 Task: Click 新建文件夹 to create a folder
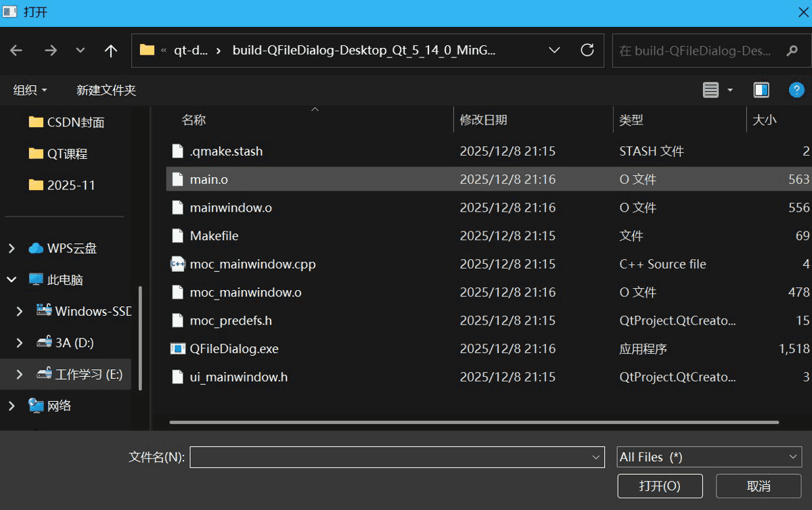pos(106,90)
